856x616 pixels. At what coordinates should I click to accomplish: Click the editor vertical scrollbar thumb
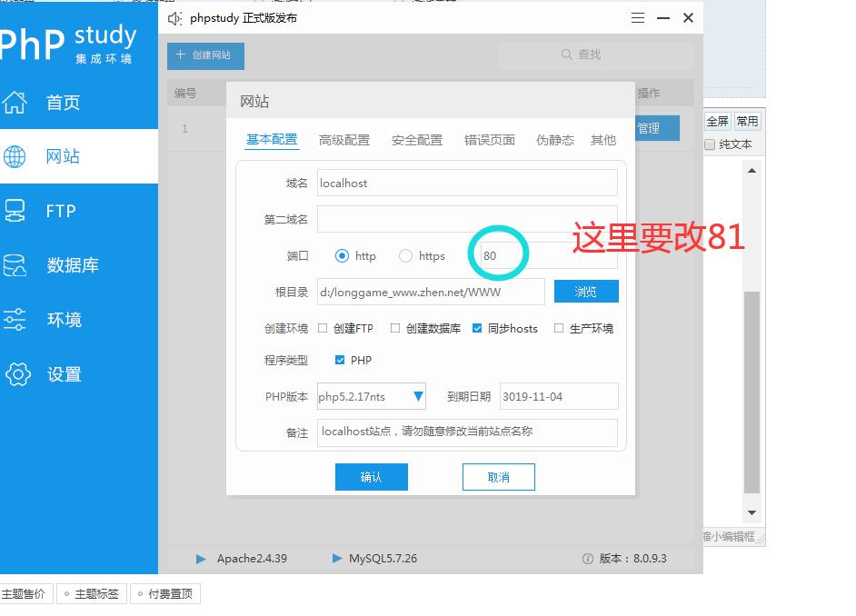(x=751, y=392)
